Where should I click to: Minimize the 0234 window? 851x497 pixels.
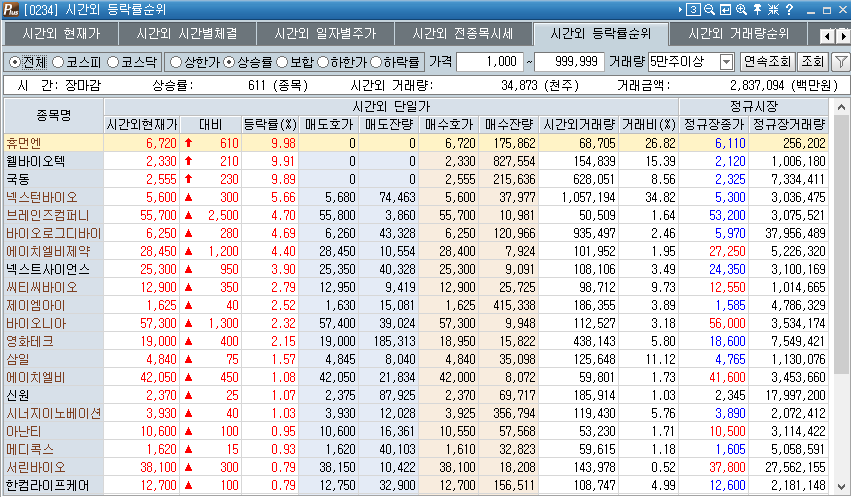coord(811,10)
